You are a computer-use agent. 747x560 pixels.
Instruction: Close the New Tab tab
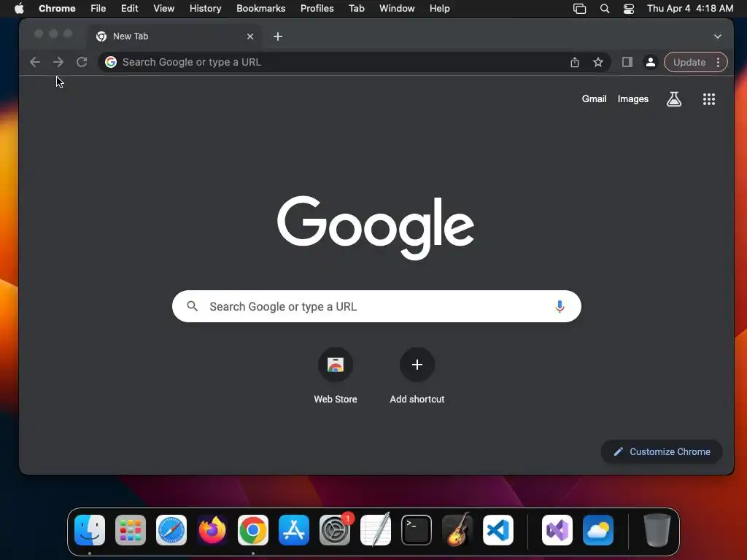250,36
